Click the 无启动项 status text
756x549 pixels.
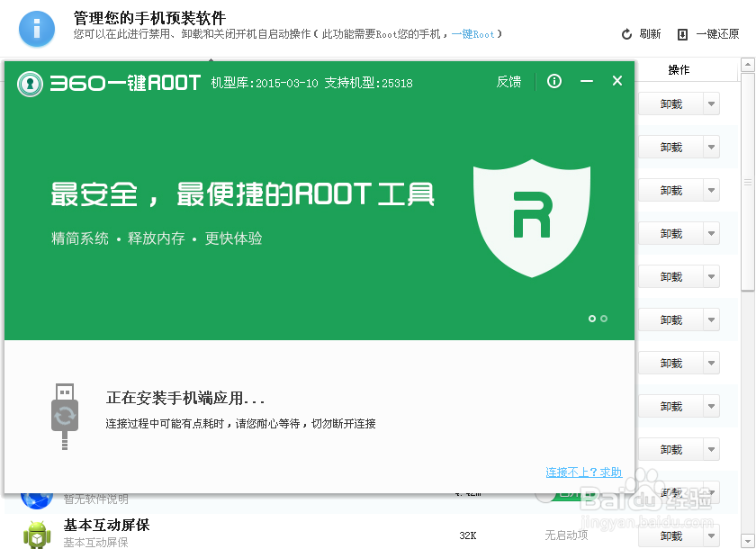566,535
